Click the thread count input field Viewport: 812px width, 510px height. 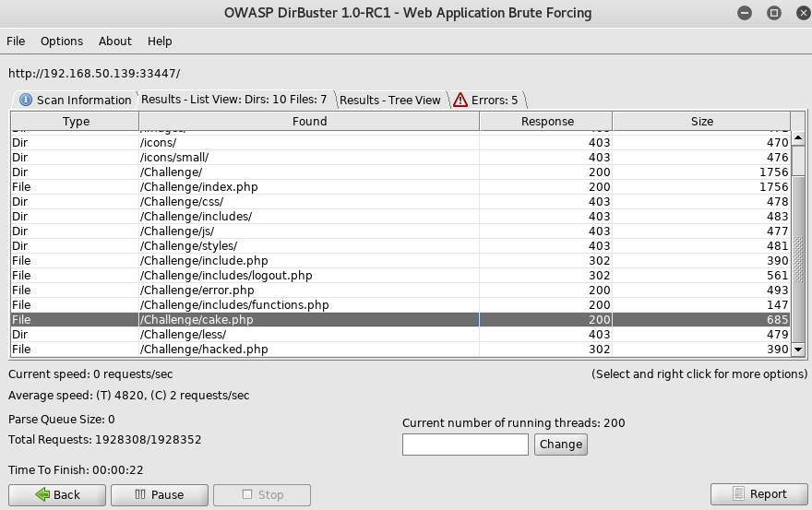[465, 445]
